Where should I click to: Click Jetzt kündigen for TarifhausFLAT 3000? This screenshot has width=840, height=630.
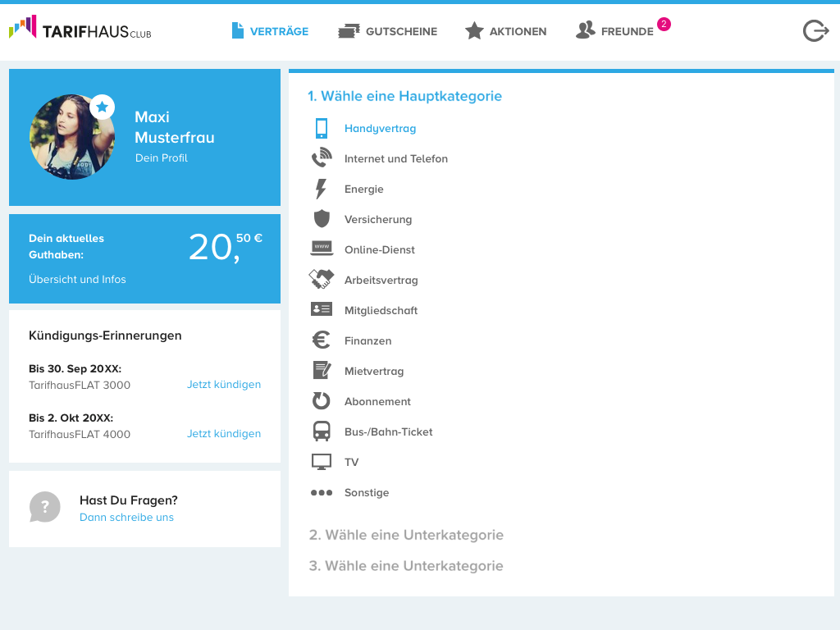tap(224, 385)
